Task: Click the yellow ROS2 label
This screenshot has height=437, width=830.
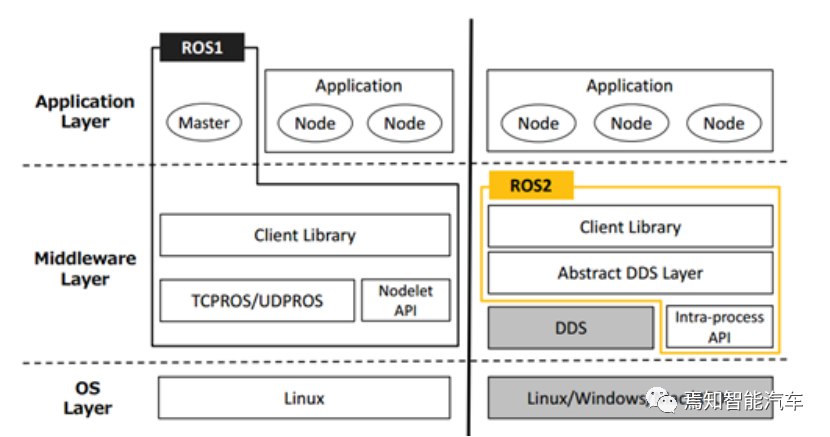Action: coord(531,185)
